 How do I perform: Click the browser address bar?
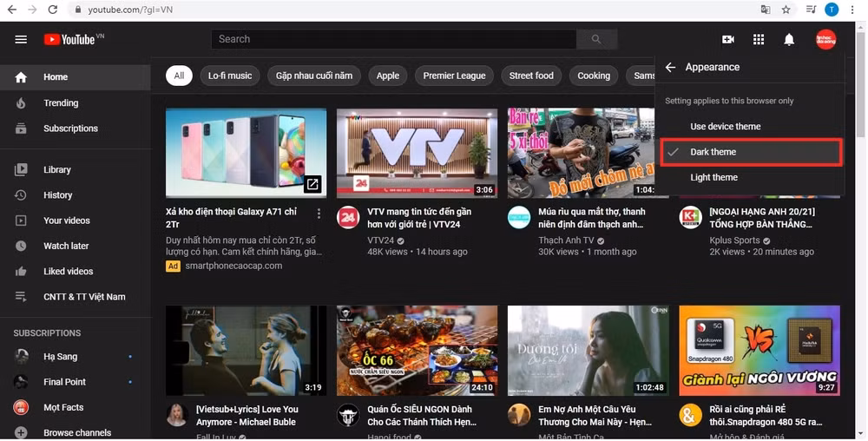coord(410,10)
